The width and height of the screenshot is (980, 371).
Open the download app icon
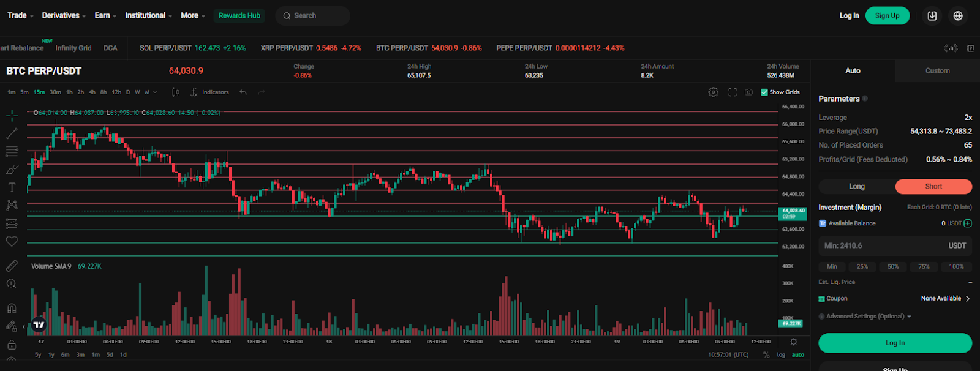pyautogui.click(x=932, y=16)
